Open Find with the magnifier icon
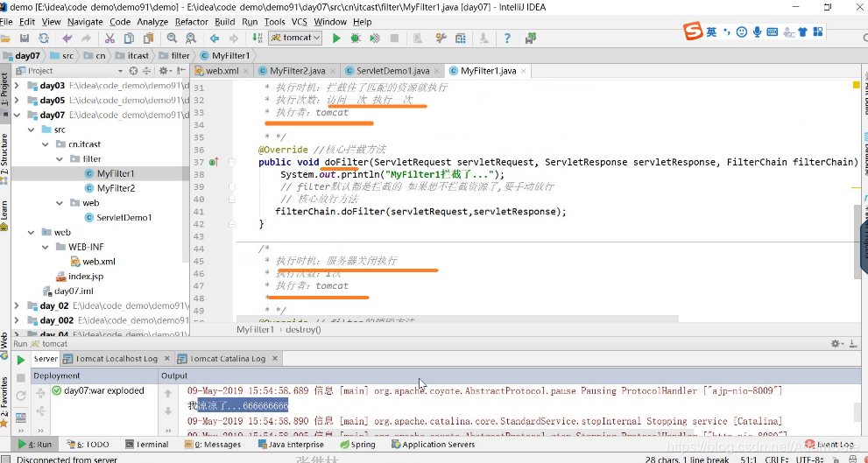Viewport: 868px width, 463px height. pos(173,39)
